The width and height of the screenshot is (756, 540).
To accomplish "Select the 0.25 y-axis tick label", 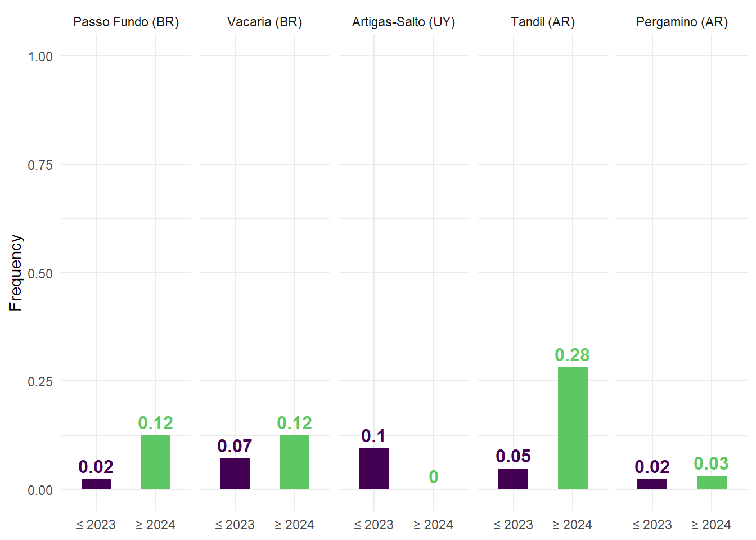I will click(x=40, y=382).
